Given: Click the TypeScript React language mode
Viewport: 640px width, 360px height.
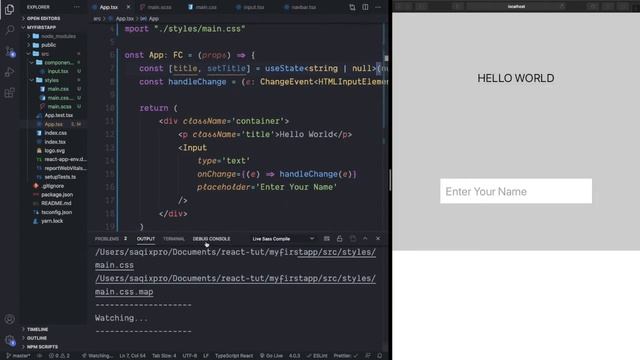Looking at the screenshot, I should [x=234, y=356].
